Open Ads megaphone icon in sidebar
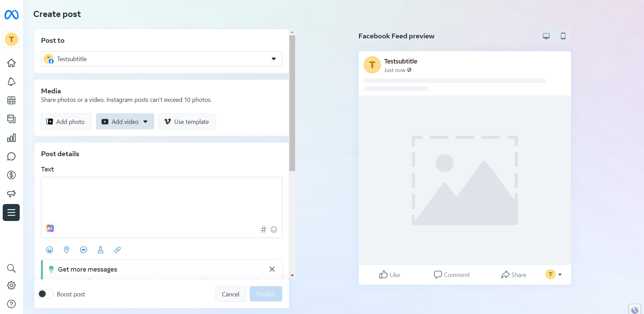This screenshot has width=644, height=314. click(x=11, y=193)
